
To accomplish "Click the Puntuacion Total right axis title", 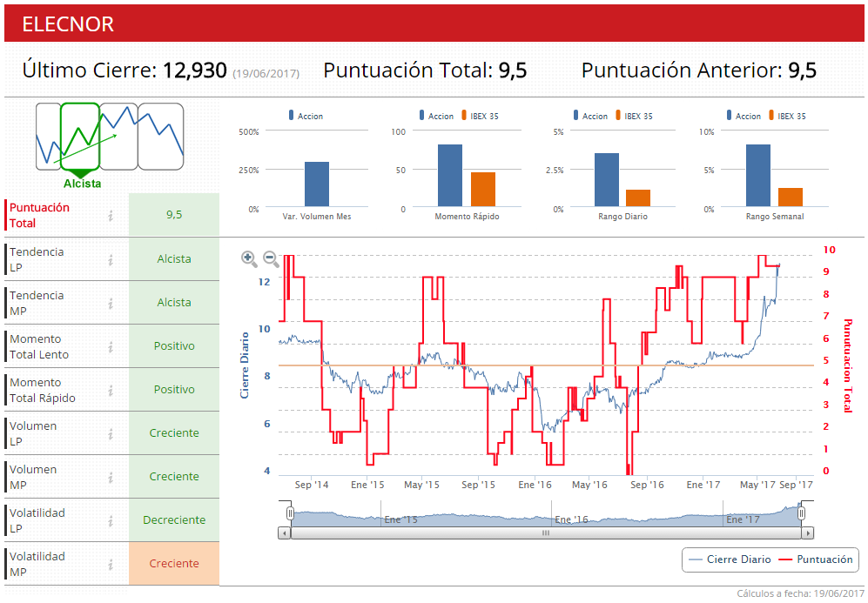I will point(847,365).
